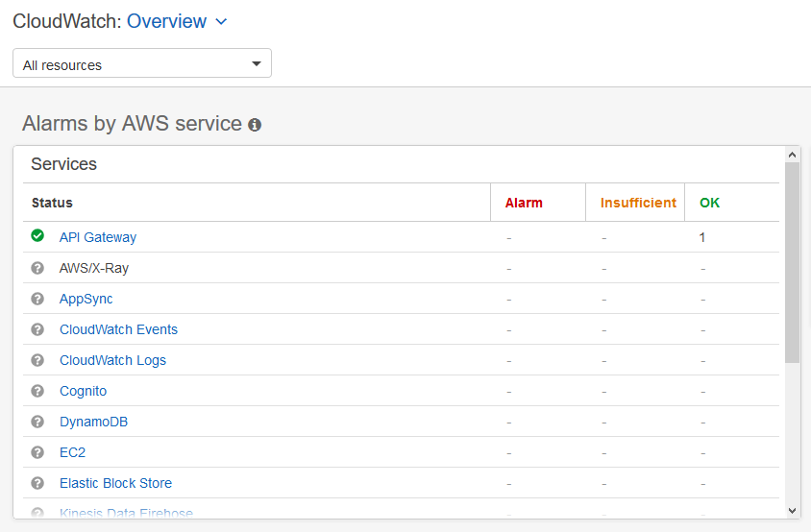Open the CloudWatch Logs link
This screenshot has width=811, height=532.
point(112,360)
